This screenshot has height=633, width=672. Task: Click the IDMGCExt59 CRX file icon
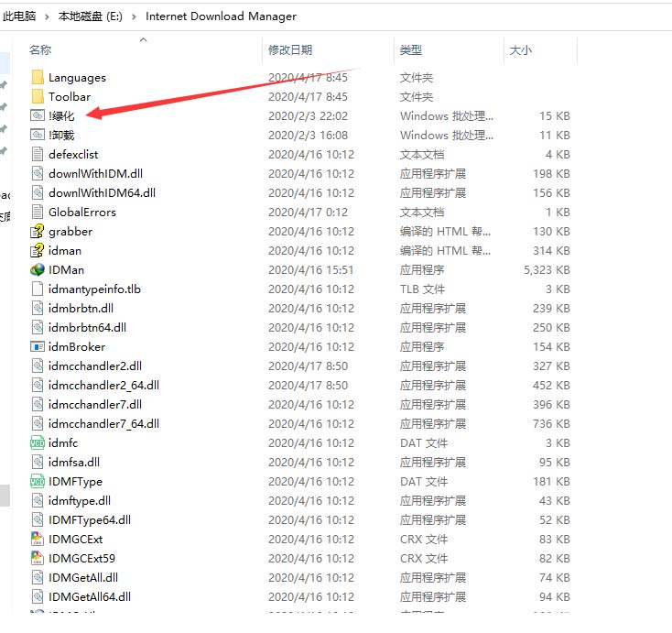point(38,558)
